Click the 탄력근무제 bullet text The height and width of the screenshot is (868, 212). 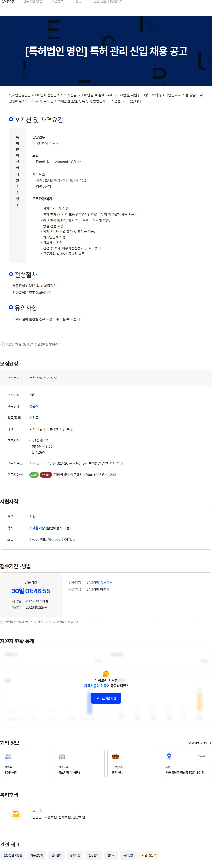coord(38,452)
